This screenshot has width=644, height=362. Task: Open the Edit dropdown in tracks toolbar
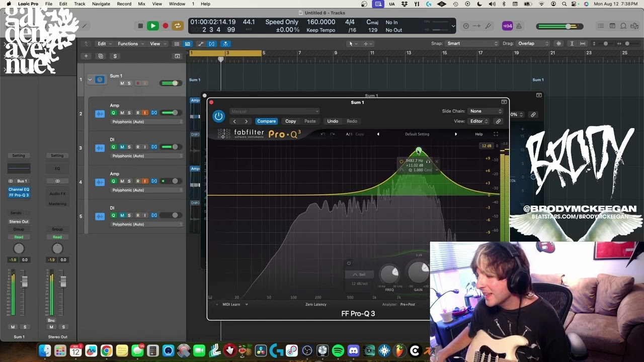pos(104,44)
